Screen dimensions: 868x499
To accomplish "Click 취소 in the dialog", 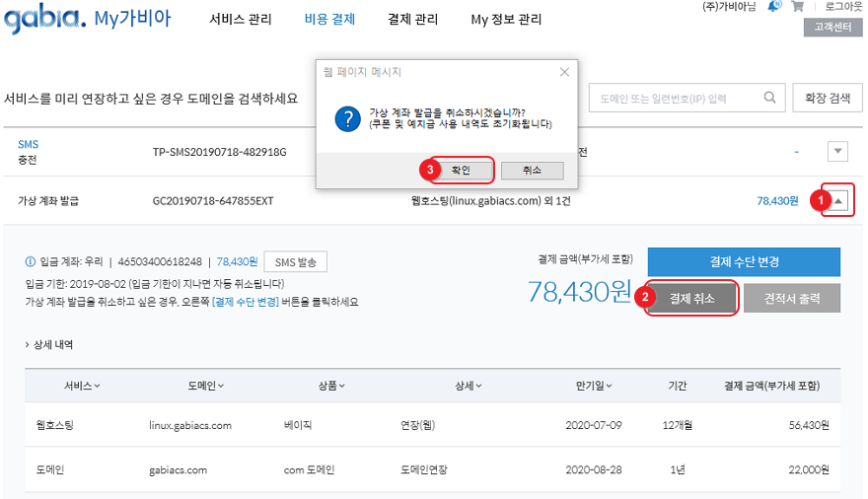I will click(x=532, y=171).
